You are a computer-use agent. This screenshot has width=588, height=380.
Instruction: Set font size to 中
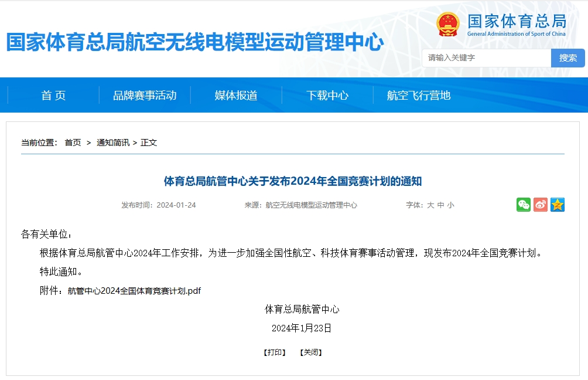(440, 205)
